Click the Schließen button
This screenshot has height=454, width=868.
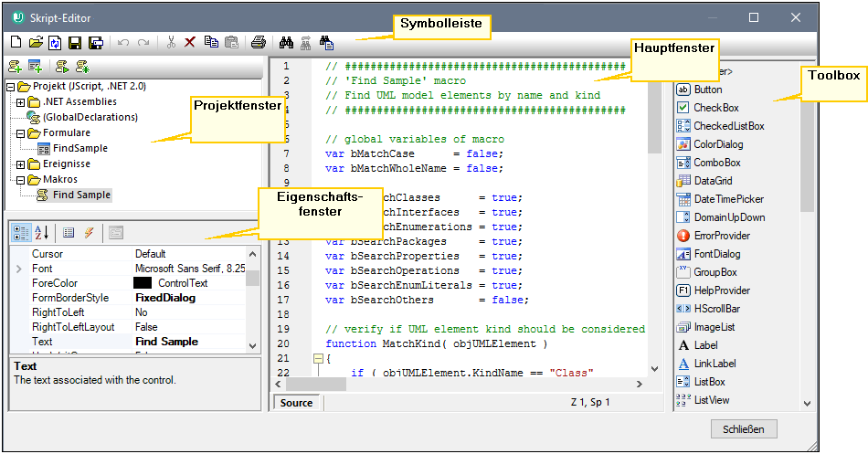click(743, 429)
